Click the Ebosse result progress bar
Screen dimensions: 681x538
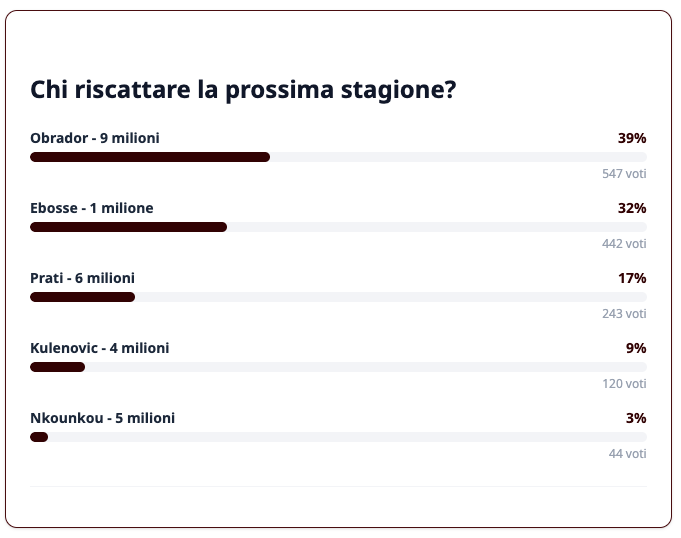coord(338,227)
